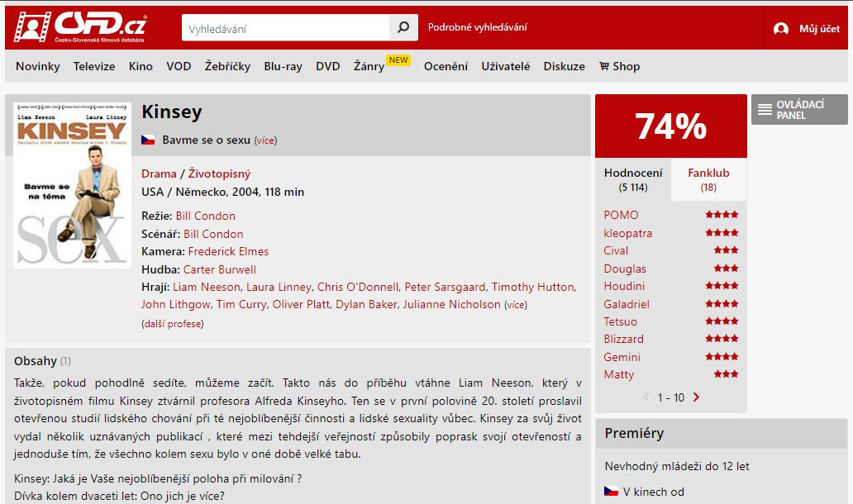Expand more titles with (více) link

pos(265,140)
